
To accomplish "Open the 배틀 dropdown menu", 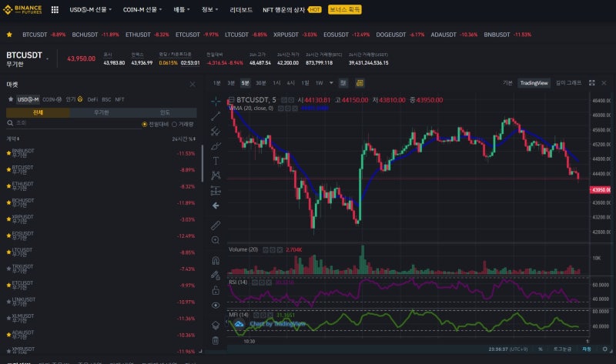I will 182,9.
